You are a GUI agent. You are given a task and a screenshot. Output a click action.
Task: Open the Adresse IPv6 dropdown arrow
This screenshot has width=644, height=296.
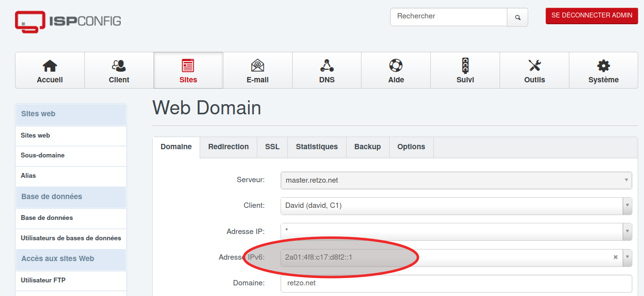628,257
